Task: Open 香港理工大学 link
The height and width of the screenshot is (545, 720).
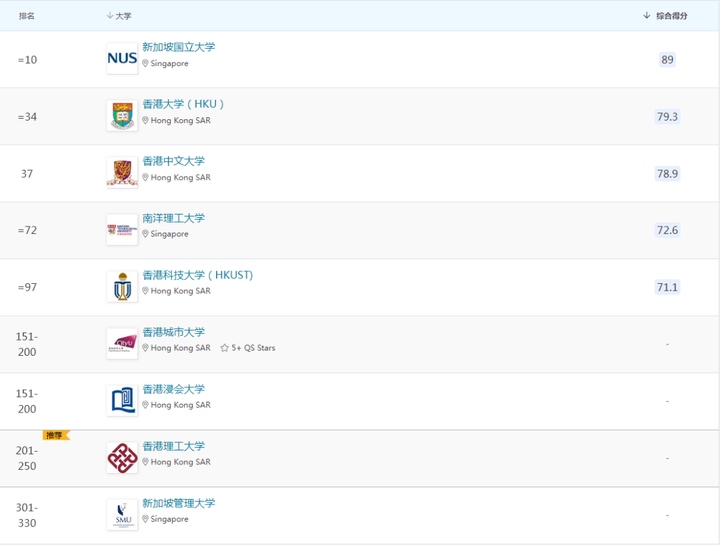Action: click(174, 446)
